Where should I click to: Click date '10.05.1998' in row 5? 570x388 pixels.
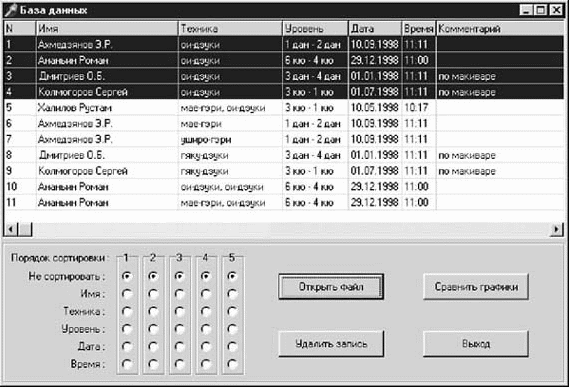pyautogui.click(x=374, y=108)
